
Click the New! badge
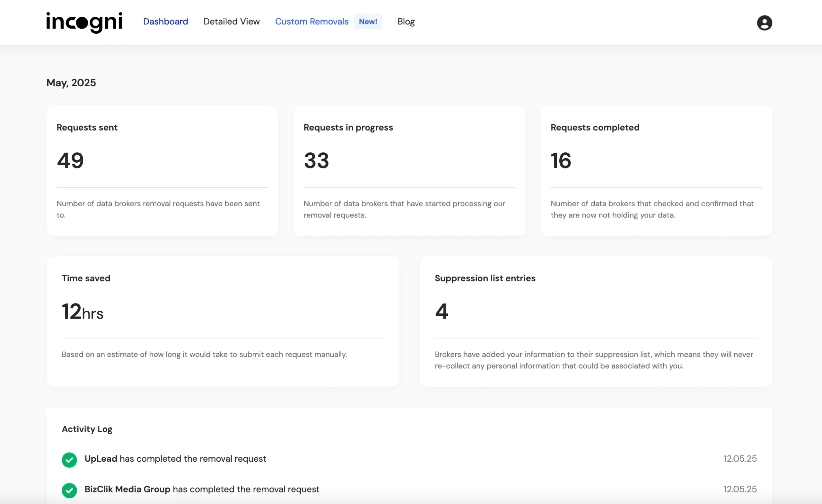point(368,22)
